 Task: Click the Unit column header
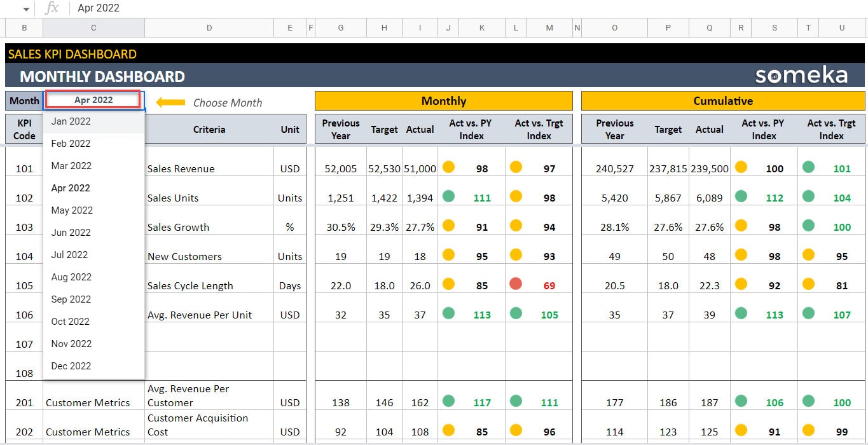[x=290, y=129]
